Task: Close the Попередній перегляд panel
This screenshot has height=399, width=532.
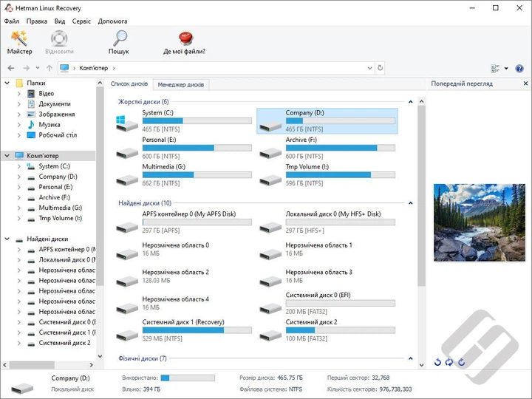Action: [525, 83]
